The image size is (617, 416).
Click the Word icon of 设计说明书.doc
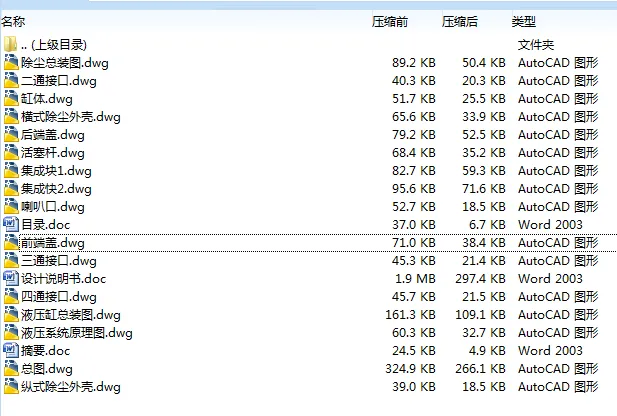pos(11,279)
